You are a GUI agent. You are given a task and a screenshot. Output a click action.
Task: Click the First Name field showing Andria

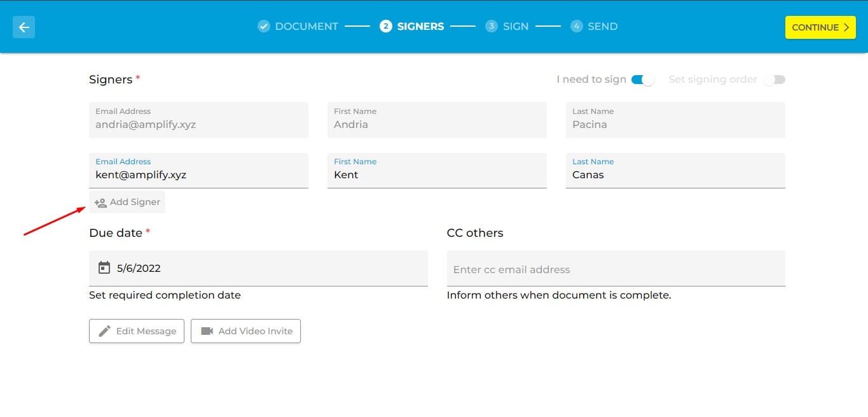pos(437,120)
